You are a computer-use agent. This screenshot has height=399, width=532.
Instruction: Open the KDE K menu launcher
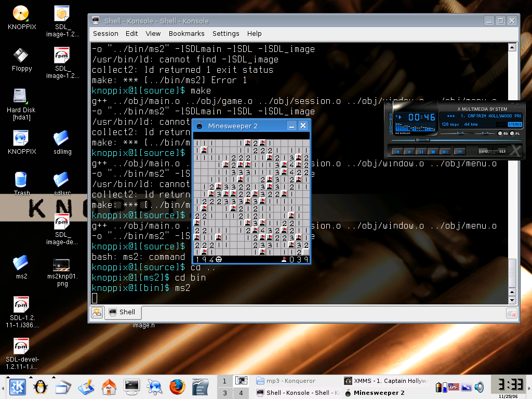[17, 387]
